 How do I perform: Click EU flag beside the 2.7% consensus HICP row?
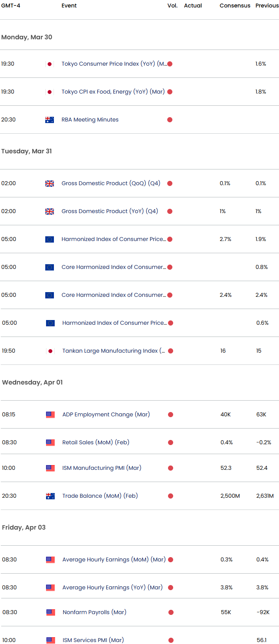50,239
